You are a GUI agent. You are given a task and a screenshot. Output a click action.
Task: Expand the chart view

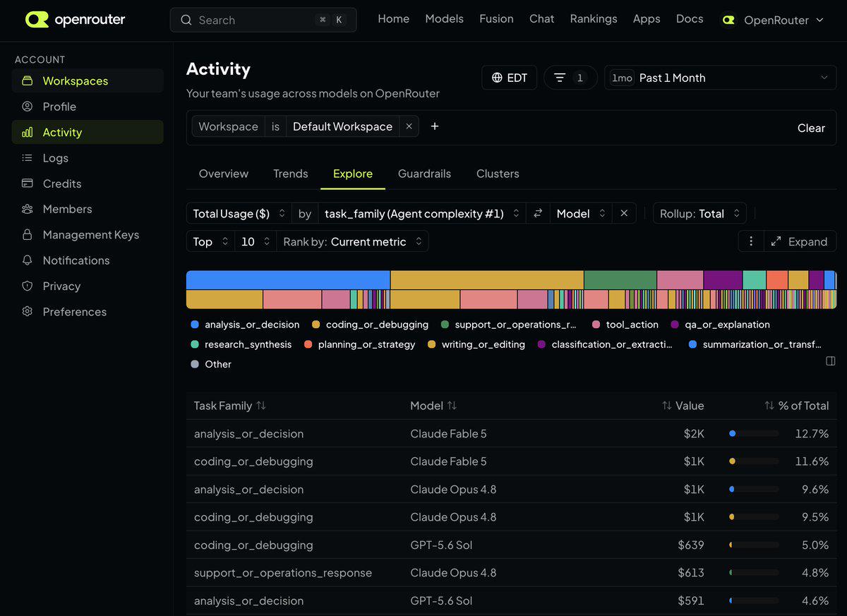[x=800, y=241]
